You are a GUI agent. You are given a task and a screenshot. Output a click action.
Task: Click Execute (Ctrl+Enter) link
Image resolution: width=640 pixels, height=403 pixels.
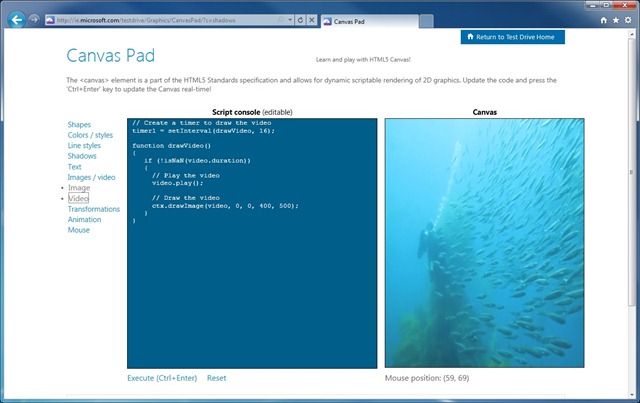(162, 378)
